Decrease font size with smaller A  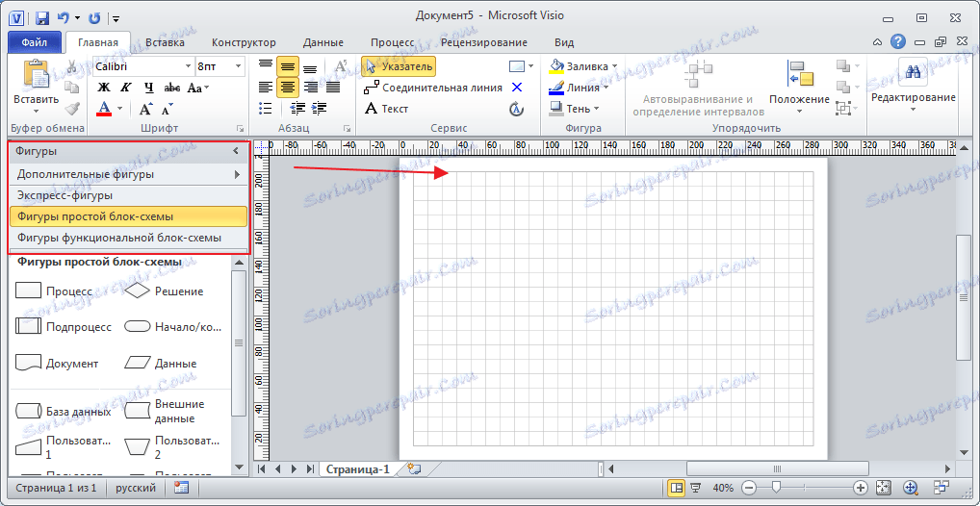click(x=167, y=110)
